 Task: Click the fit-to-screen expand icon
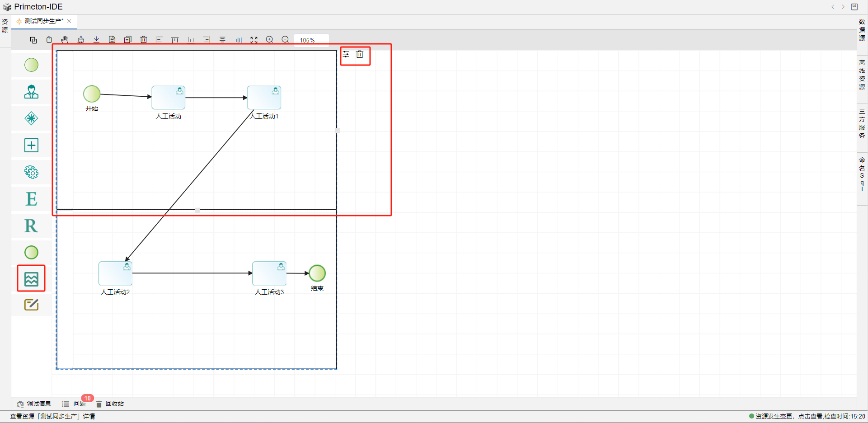coord(254,40)
